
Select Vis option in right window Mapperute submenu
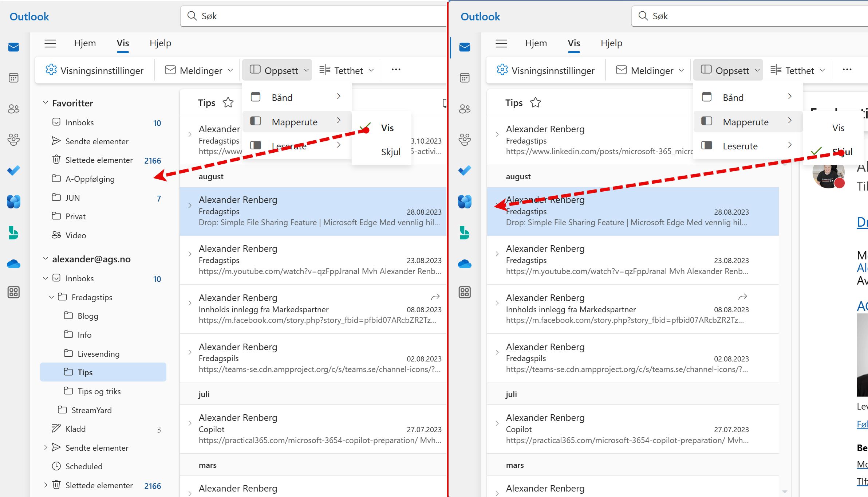coord(833,128)
